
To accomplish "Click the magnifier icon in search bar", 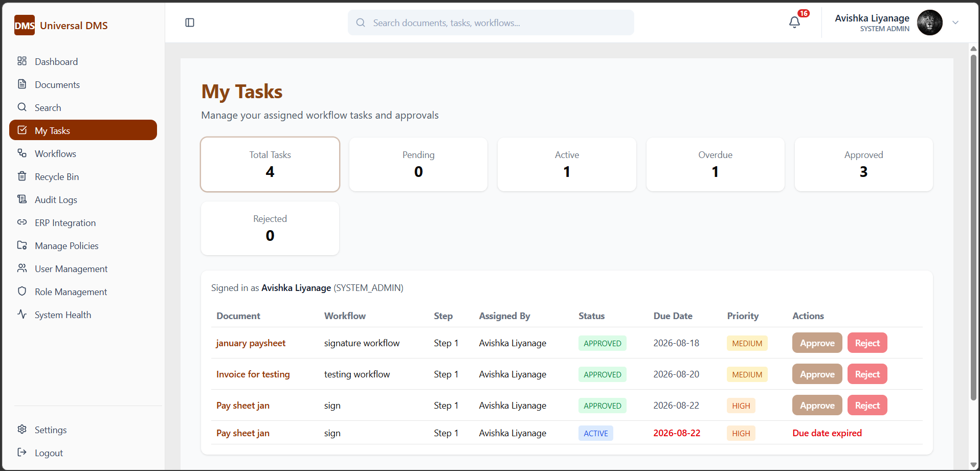I will pos(361,23).
